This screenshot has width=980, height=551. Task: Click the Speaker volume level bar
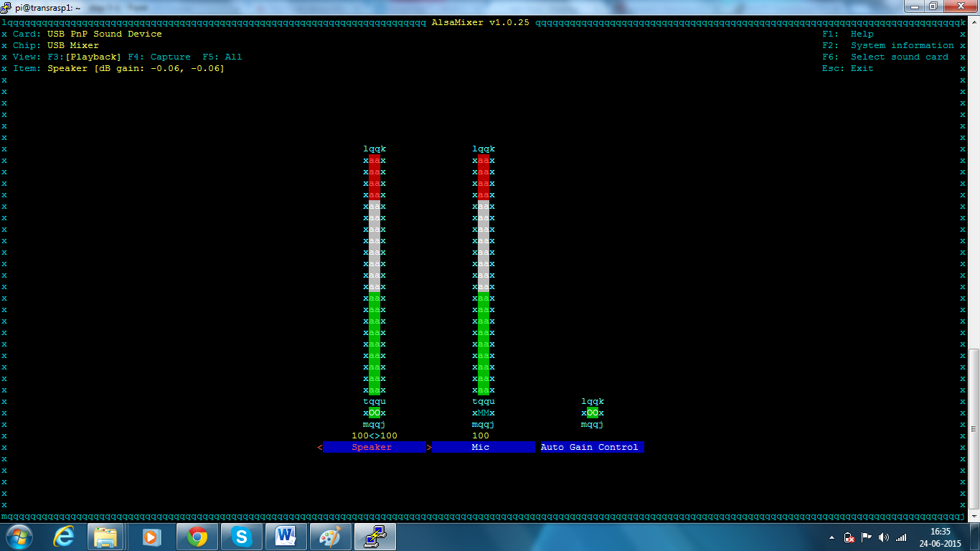[374, 275]
